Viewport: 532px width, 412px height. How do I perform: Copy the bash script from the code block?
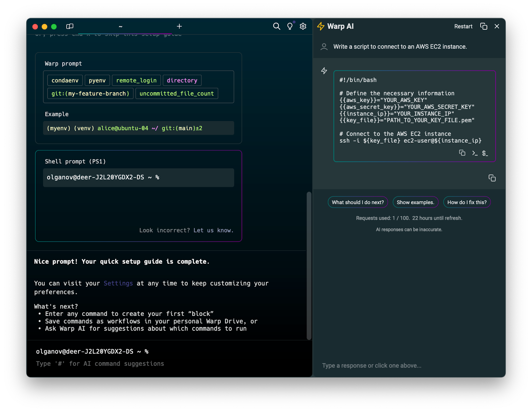tap(462, 153)
